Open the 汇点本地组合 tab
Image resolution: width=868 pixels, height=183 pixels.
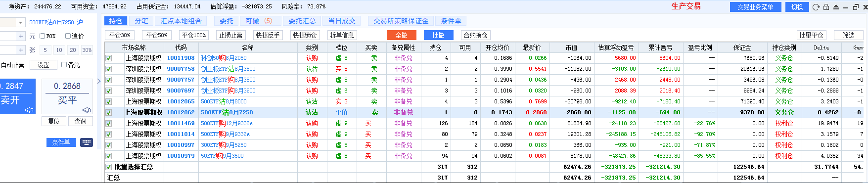[181, 21]
